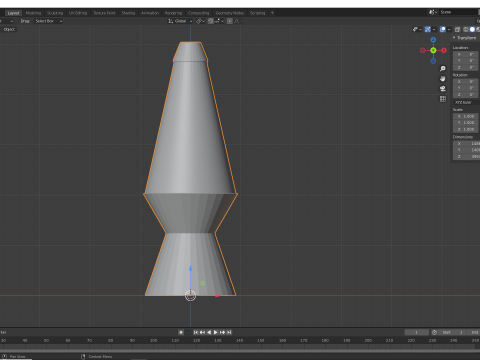The image size is (480, 360).
Task: Open the Global transform orientation dropdown
Action: coord(180,21)
